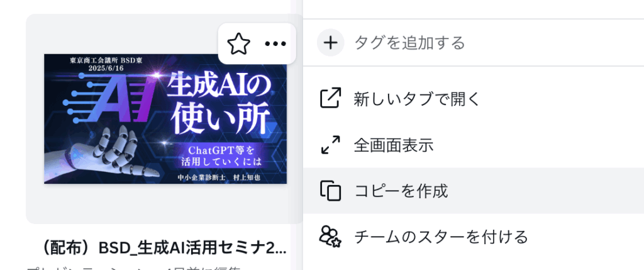Open the 生成AIの使い所 presentation thumbnail
644x270 pixels.
click(165, 119)
